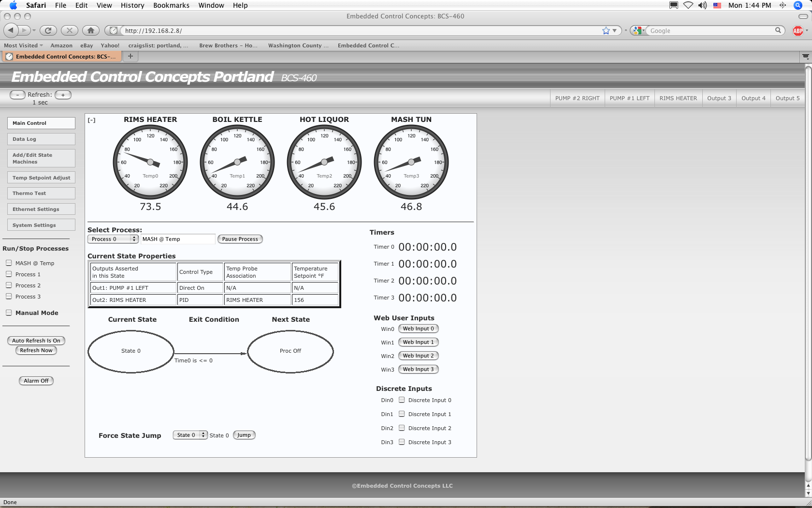Open Temp Setpoint Adjust page
Viewport: 812px width, 508px height.
pyautogui.click(x=41, y=178)
